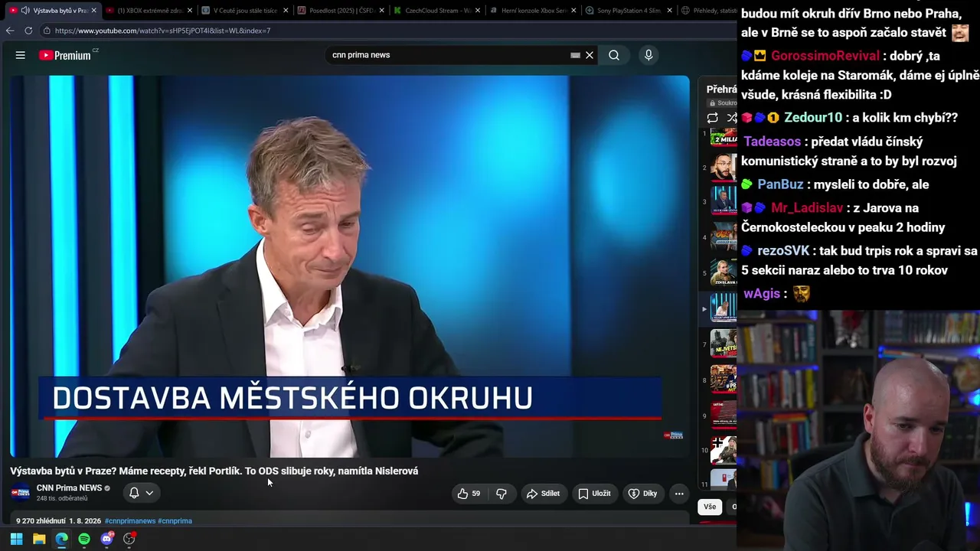Screen dimensions: 980x551
Task: Click the video player to pause playback
Action: point(349,266)
